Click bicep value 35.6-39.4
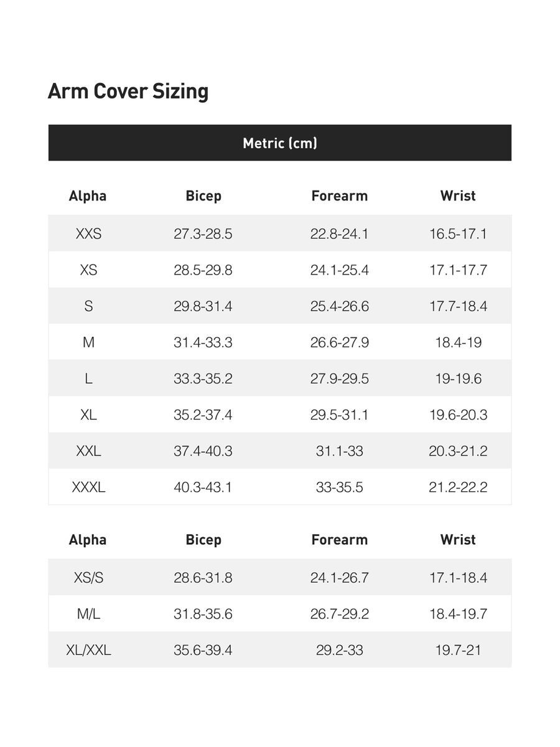Screen dimensions: 560x747 (x=203, y=650)
